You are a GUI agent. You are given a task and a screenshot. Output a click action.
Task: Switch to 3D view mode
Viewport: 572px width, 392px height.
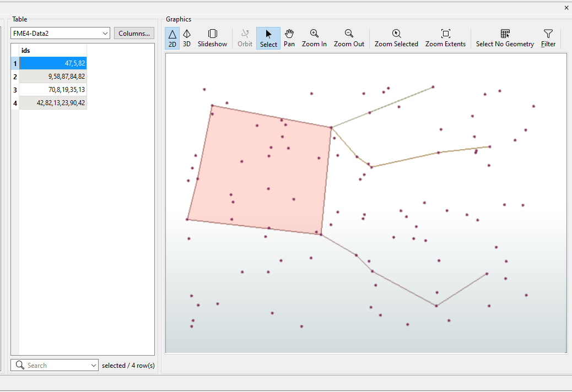(187, 38)
